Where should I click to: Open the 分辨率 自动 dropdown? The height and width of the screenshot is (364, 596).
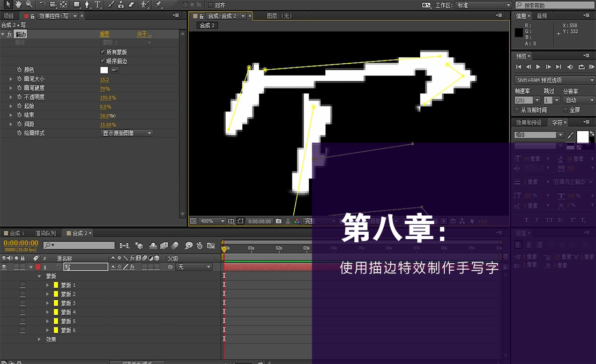coord(579,100)
